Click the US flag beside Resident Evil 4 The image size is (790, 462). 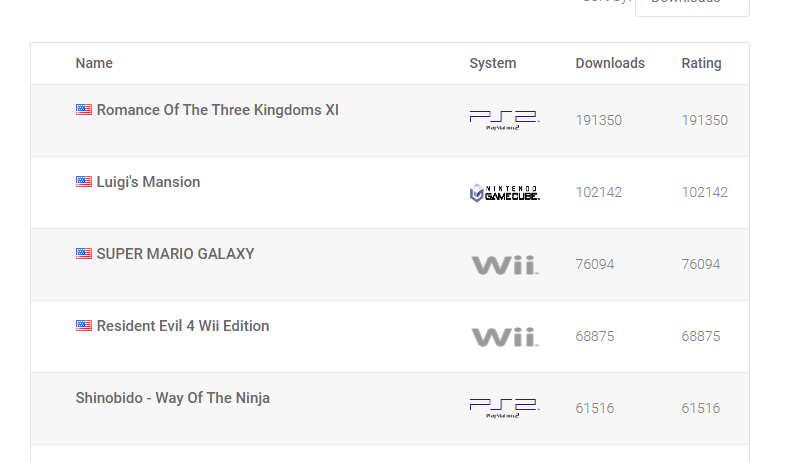point(84,326)
